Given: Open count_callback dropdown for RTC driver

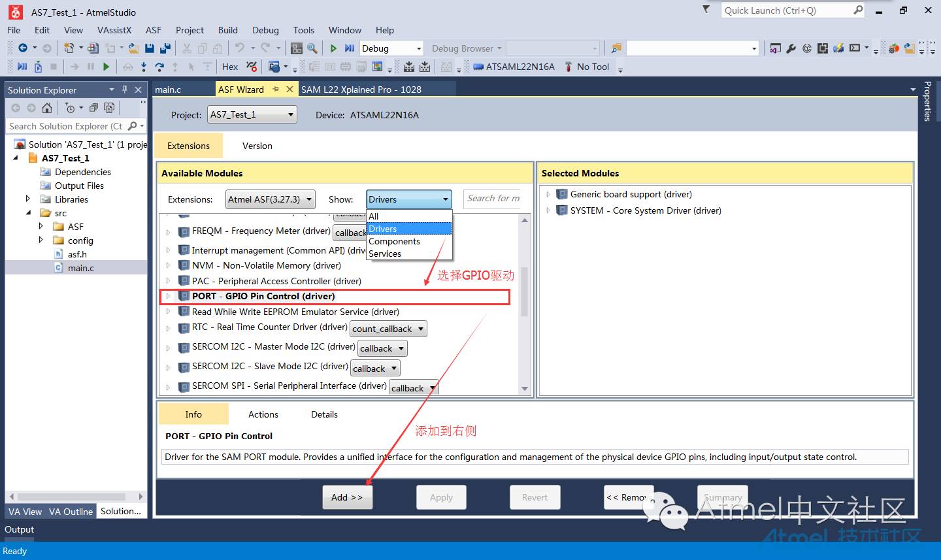Looking at the screenshot, I should pyautogui.click(x=388, y=329).
